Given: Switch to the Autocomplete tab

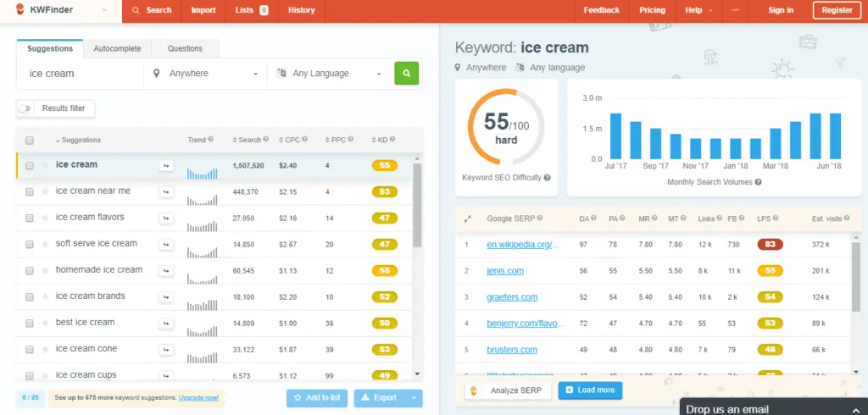Looking at the screenshot, I should (x=117, y=48).
